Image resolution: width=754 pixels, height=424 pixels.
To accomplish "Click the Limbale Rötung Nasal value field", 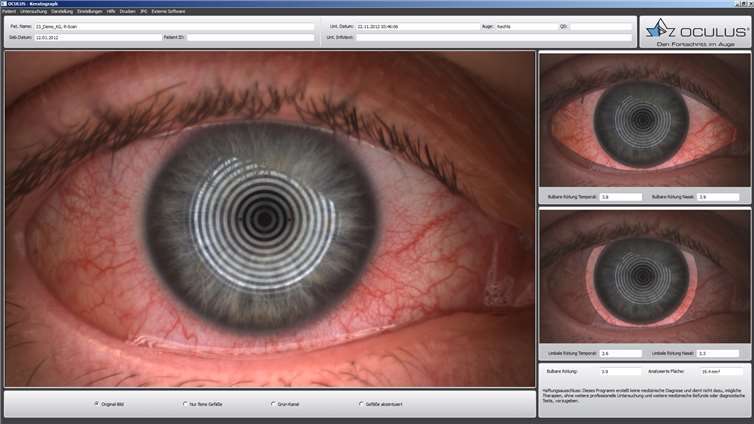I will [x=718, y=353].
